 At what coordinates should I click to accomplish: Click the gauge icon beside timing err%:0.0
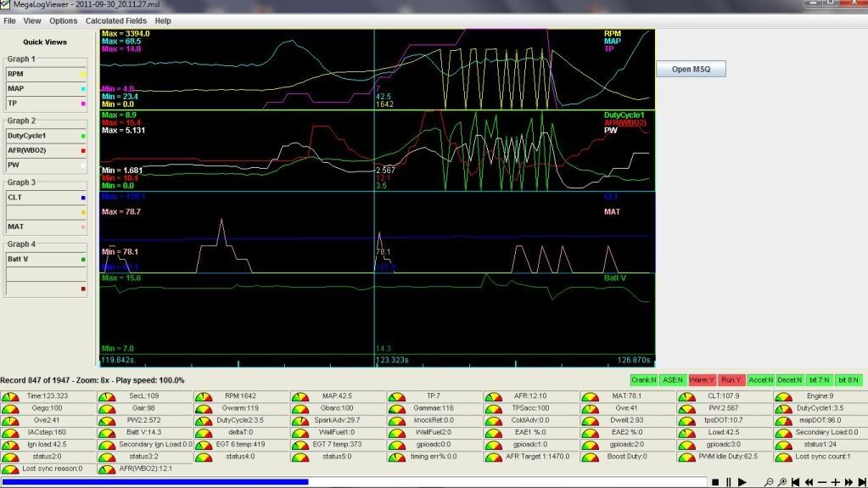[x=396, y=457]
